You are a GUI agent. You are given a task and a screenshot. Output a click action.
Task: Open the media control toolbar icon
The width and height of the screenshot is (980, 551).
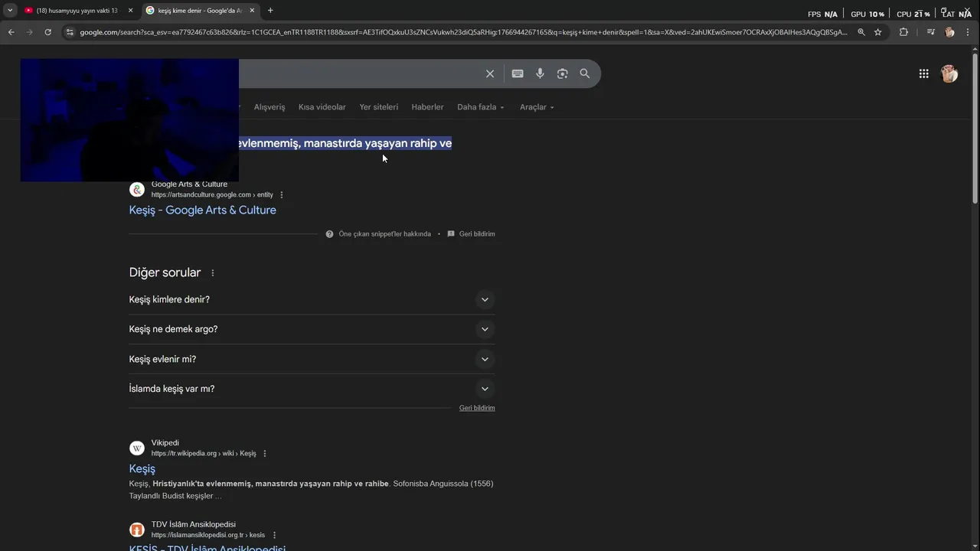[x=930, y=32]
